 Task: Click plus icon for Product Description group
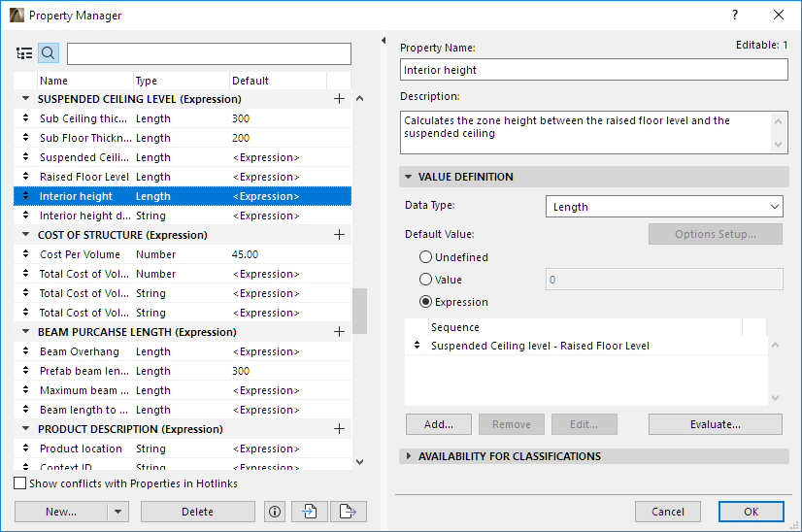tap(339, 429)
